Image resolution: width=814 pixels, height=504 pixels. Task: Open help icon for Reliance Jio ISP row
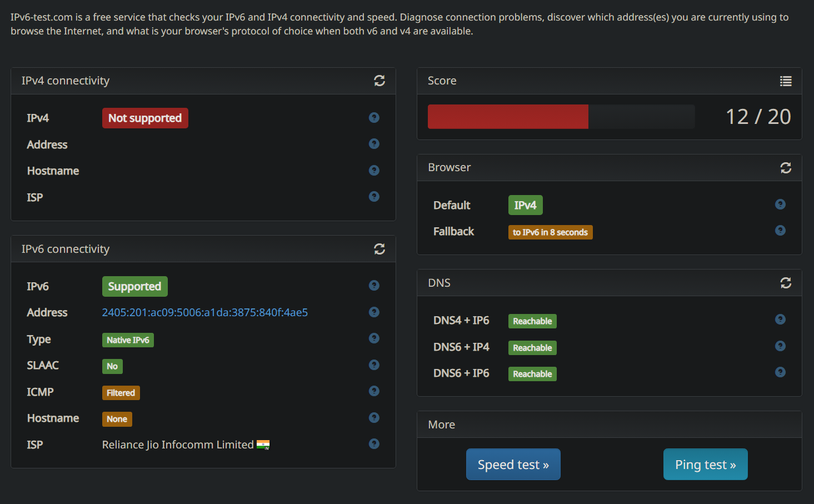tap(374, 443)
